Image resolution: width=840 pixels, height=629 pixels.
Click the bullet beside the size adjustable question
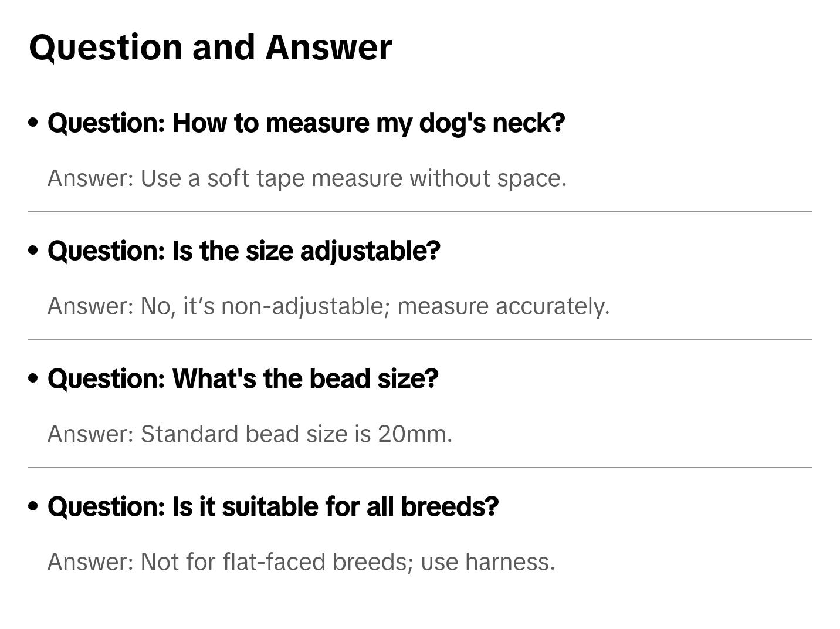(x=33, y=251)
